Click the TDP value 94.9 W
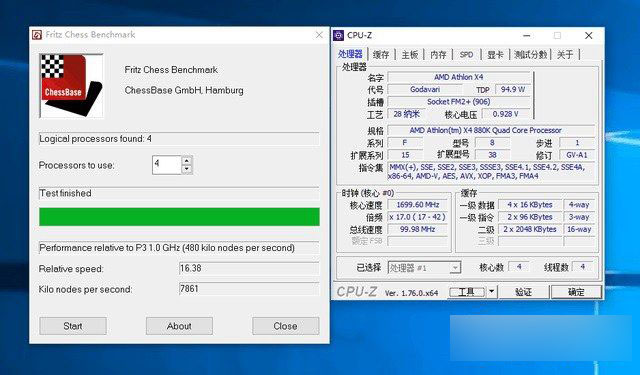This screenshot has height=375, width=640. click(x=513, y=89)
